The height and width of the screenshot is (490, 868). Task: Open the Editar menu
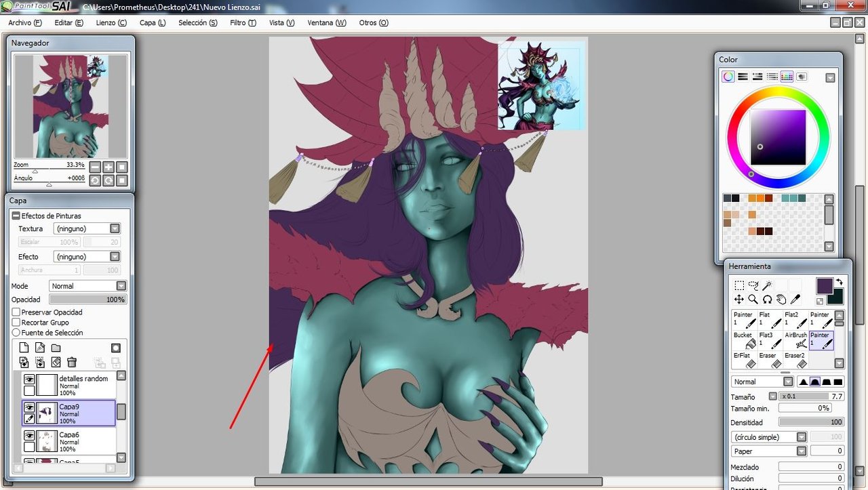tap(68, 22)
